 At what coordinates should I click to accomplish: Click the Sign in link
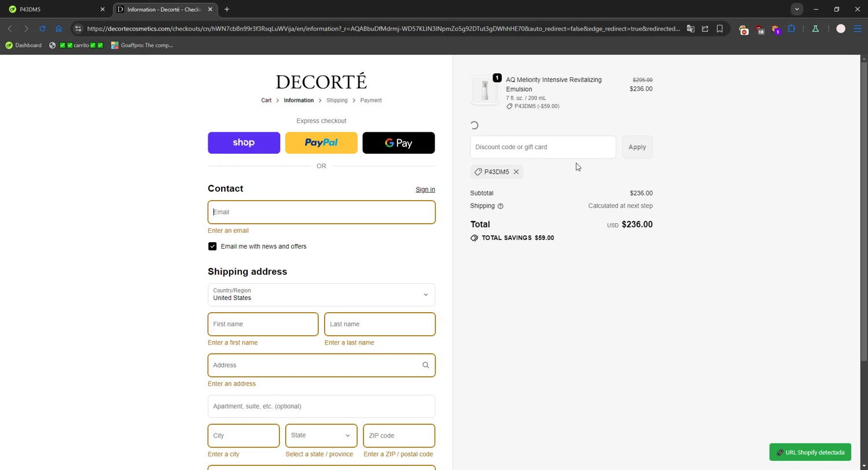coord(425,190)
